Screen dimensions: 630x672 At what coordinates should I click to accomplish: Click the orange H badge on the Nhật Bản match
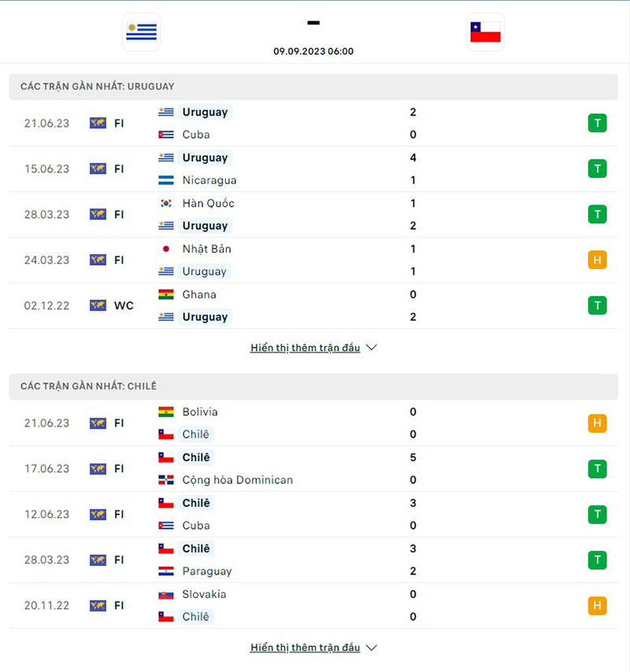(597, 260)
